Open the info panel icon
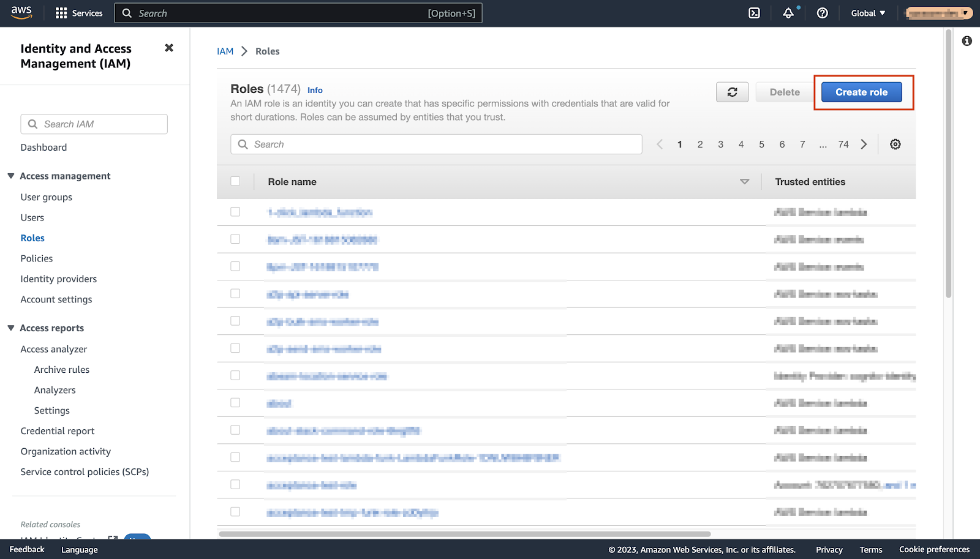 coord(967,41)
